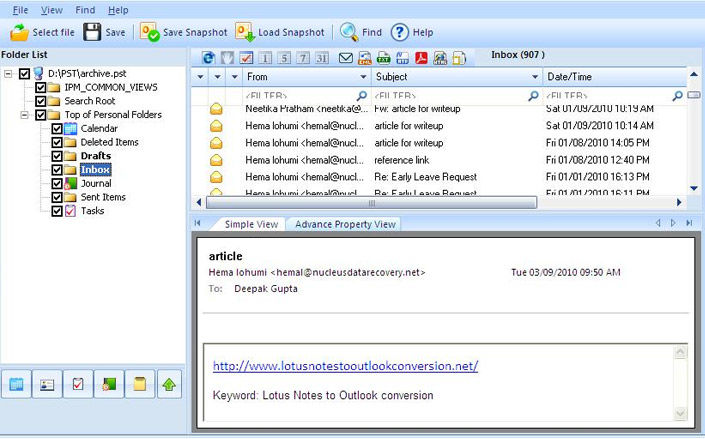Uncheck the Tasks folder checkbox

click(x=57, y=211)
